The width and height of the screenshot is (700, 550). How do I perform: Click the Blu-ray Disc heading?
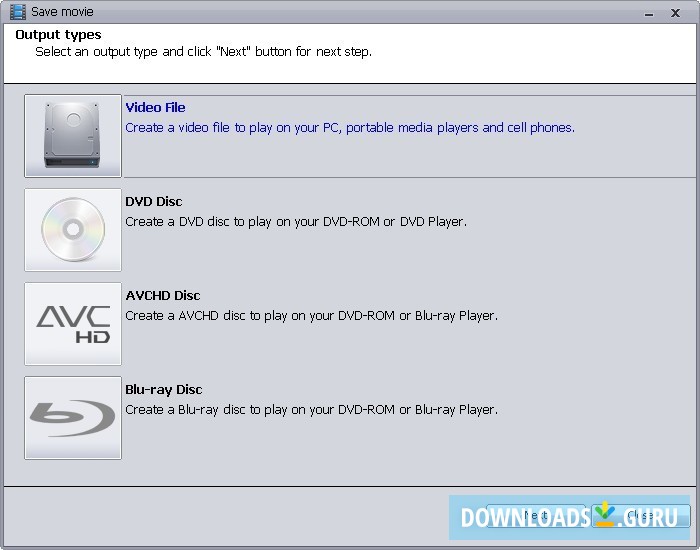tap(164, 390)
